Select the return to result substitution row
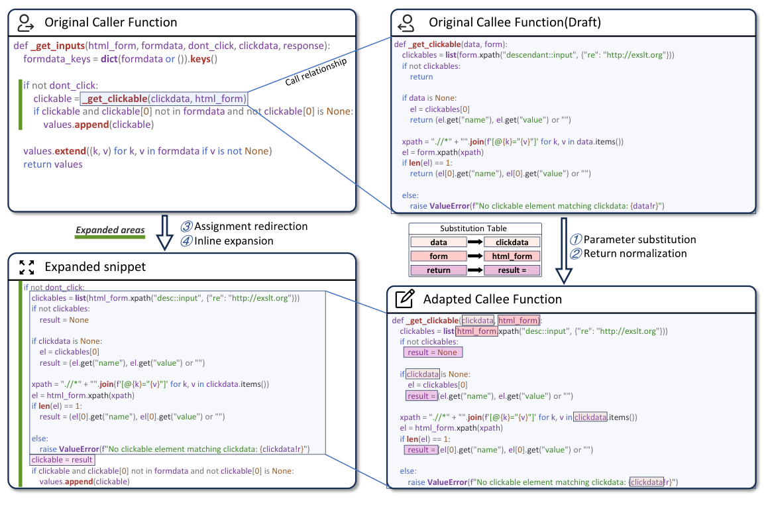 pyautogui.click(x=474, y=270)
